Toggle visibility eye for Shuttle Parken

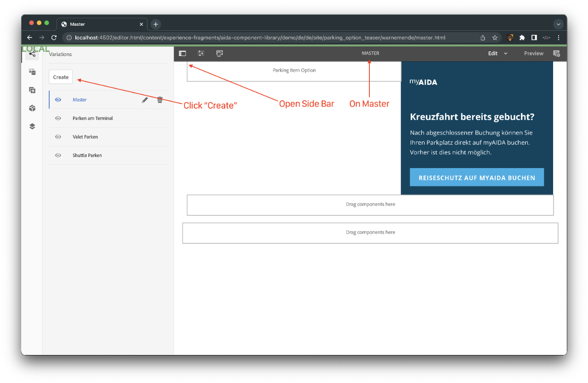click(58, 155)
